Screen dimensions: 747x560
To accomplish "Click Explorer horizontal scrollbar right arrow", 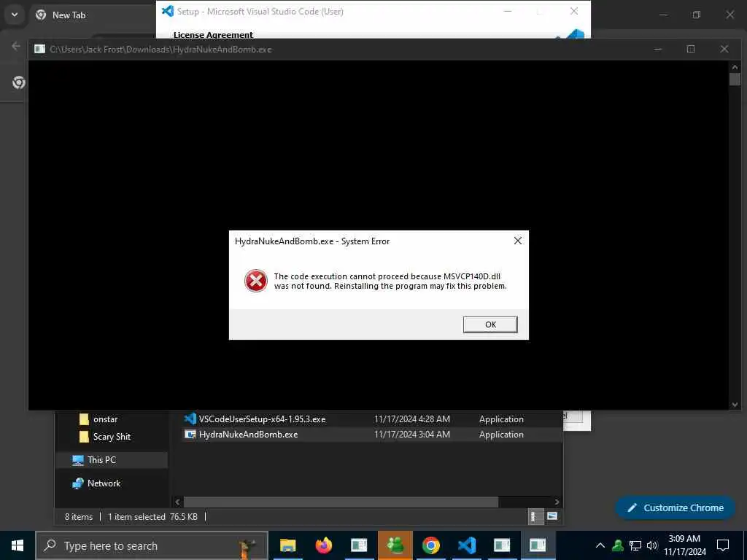I will pyautogui.click(x=557, y=502).
